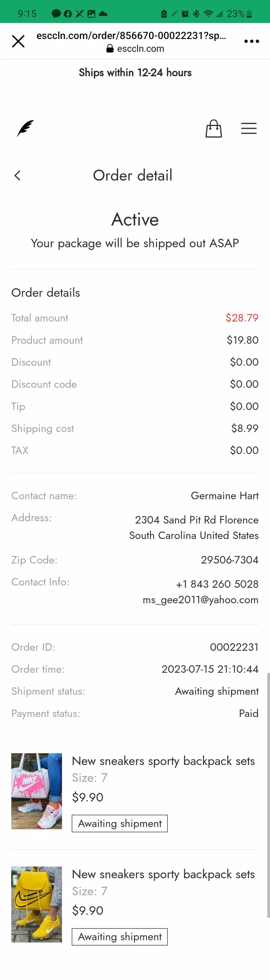Tap the Wi-Fi icon in status bar

208,14
